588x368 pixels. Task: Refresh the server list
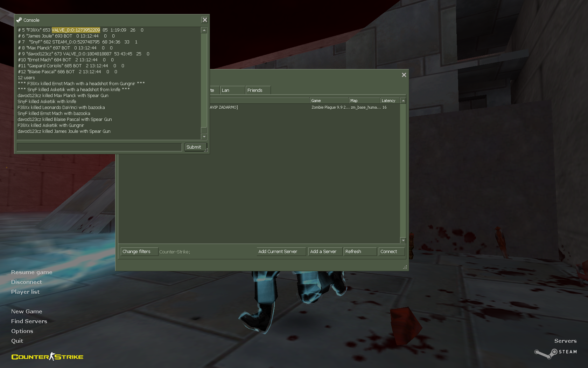pyautogui.click(x=360, y=252)
